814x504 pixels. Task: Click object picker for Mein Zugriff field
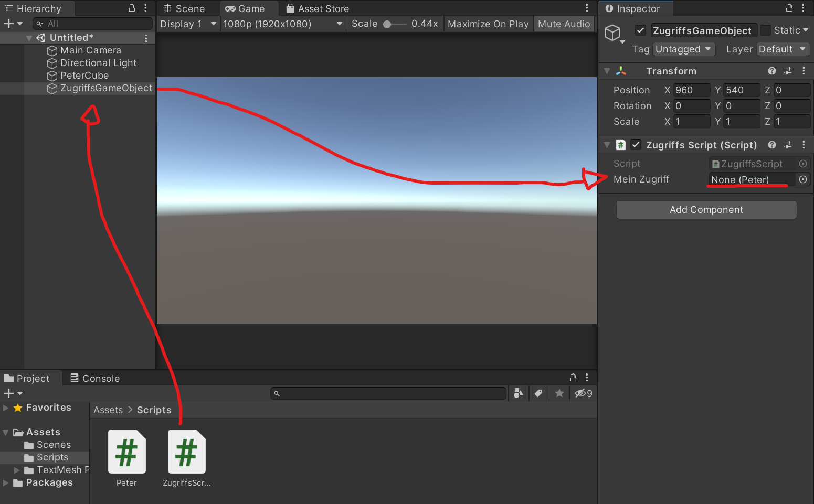(802, 179)
